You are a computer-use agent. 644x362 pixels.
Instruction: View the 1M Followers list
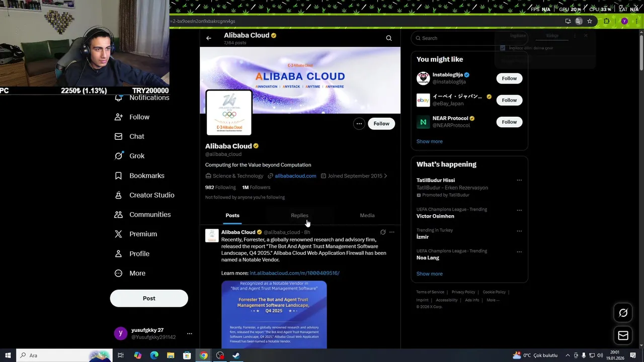[x=256, y=187]
